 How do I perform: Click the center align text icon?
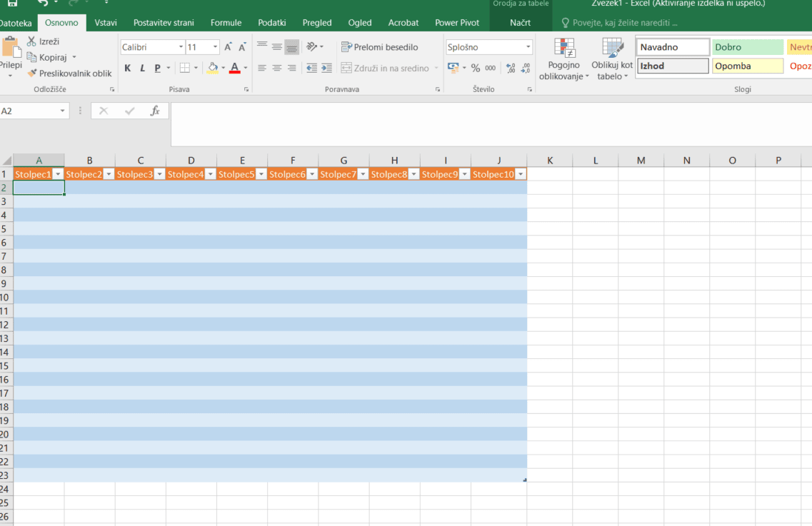click(x=276, y=69)
